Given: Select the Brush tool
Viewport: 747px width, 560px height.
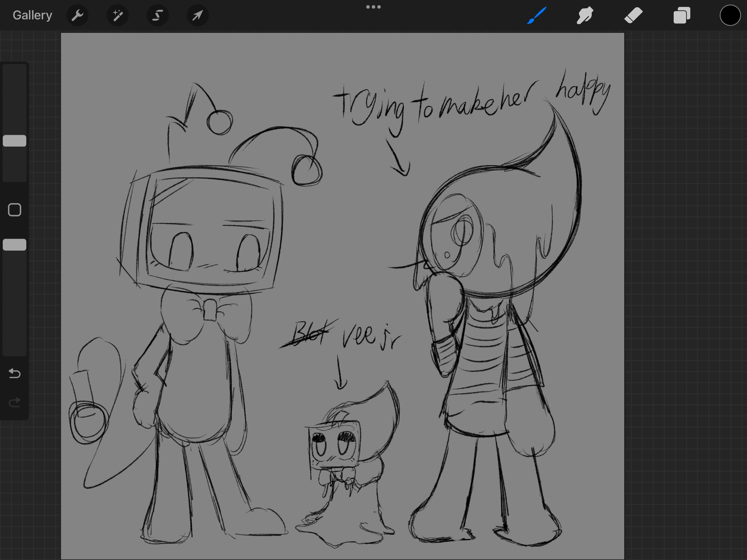Looking at the screenshot, I should 537,16.
